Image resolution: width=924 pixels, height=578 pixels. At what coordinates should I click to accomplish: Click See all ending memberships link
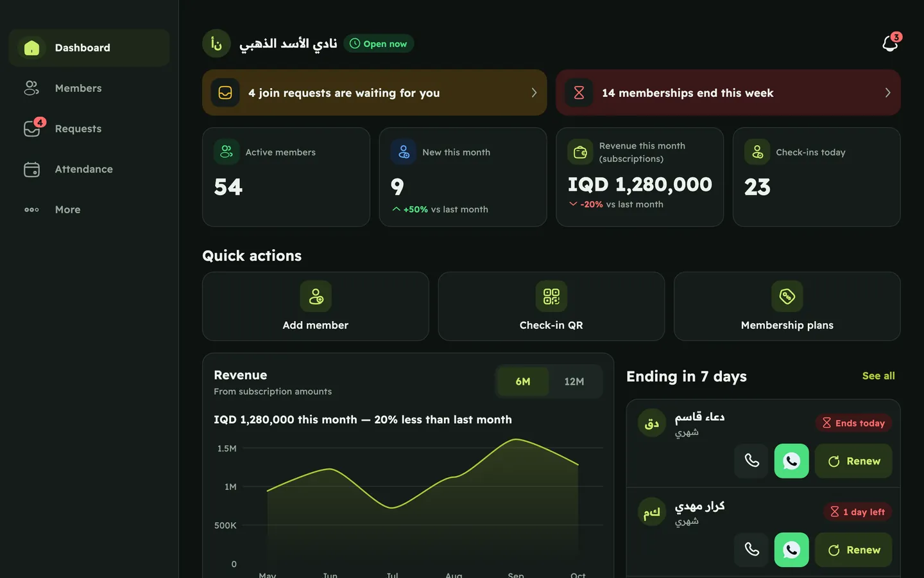click(878, 376)
